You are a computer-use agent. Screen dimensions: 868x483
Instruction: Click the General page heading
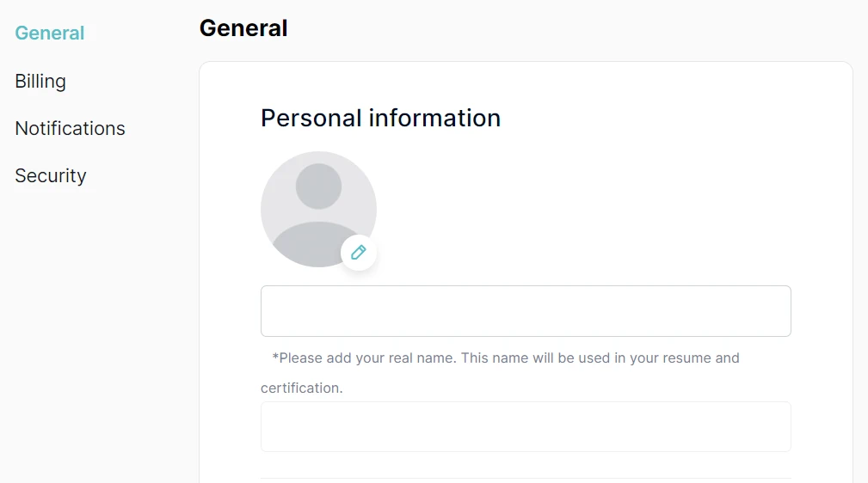(x=243, y=28)
